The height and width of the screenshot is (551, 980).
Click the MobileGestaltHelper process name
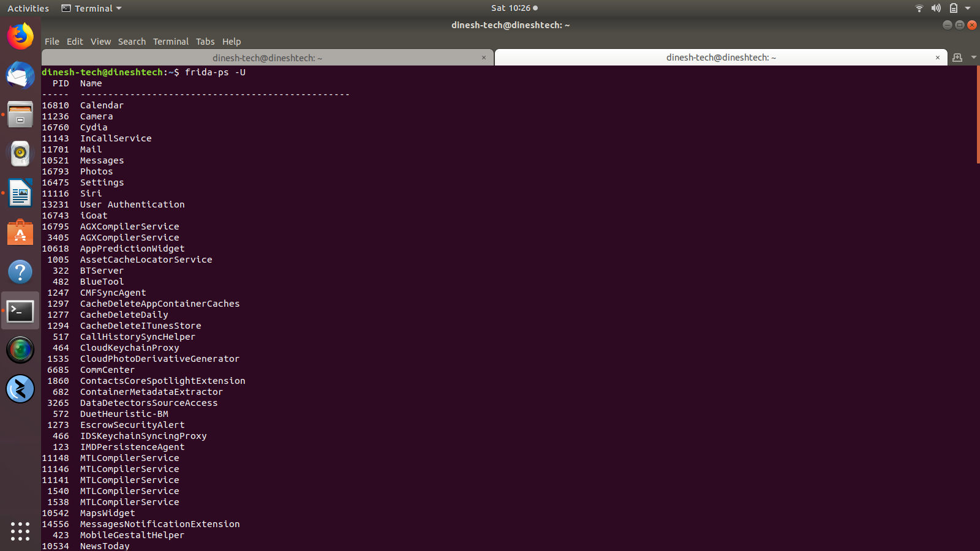[x=132, y=535]
